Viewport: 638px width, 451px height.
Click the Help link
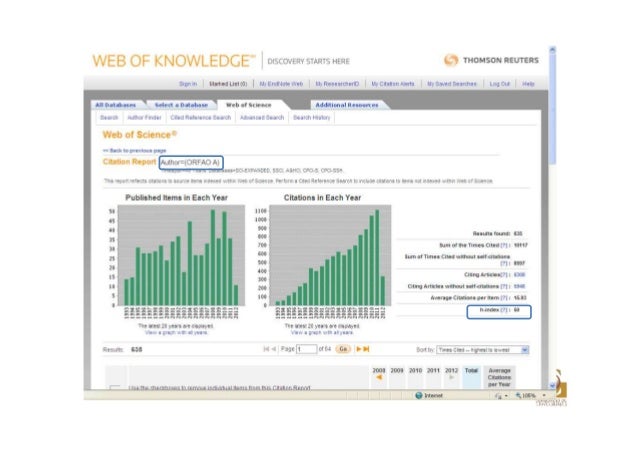click(x=528, y=84)
